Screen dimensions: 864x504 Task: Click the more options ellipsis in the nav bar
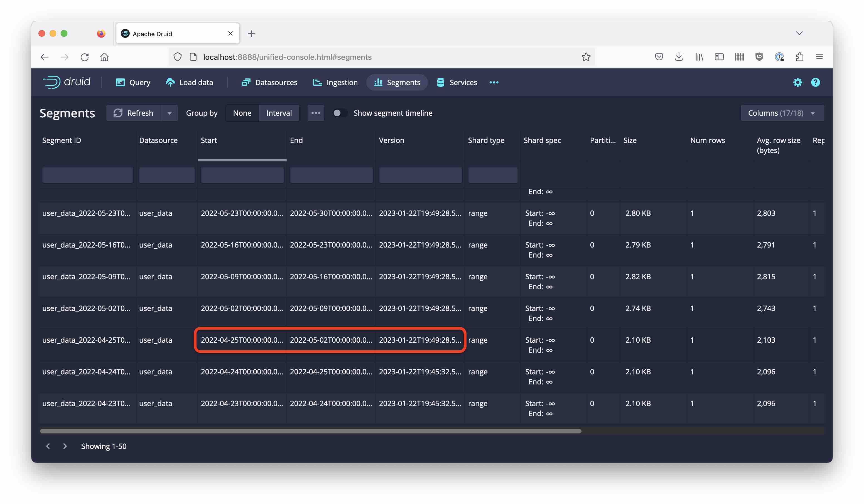click(494, 82)
